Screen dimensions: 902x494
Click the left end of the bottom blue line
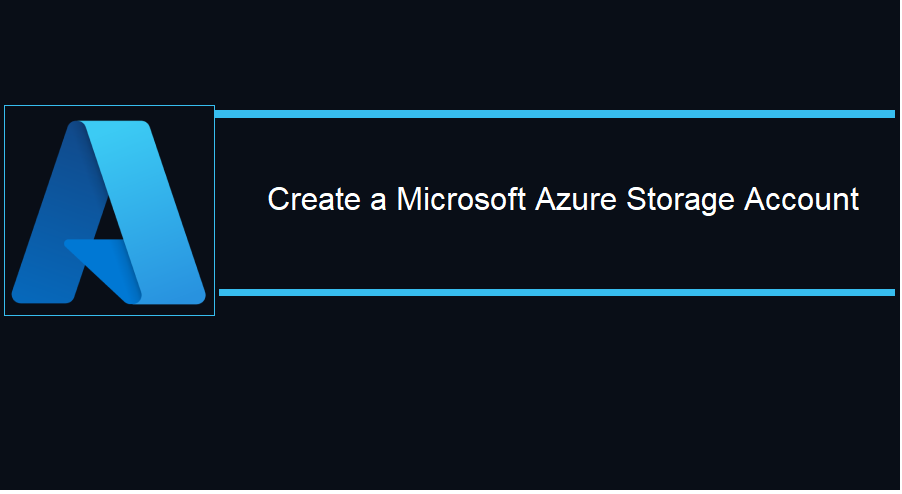point(228,293)
